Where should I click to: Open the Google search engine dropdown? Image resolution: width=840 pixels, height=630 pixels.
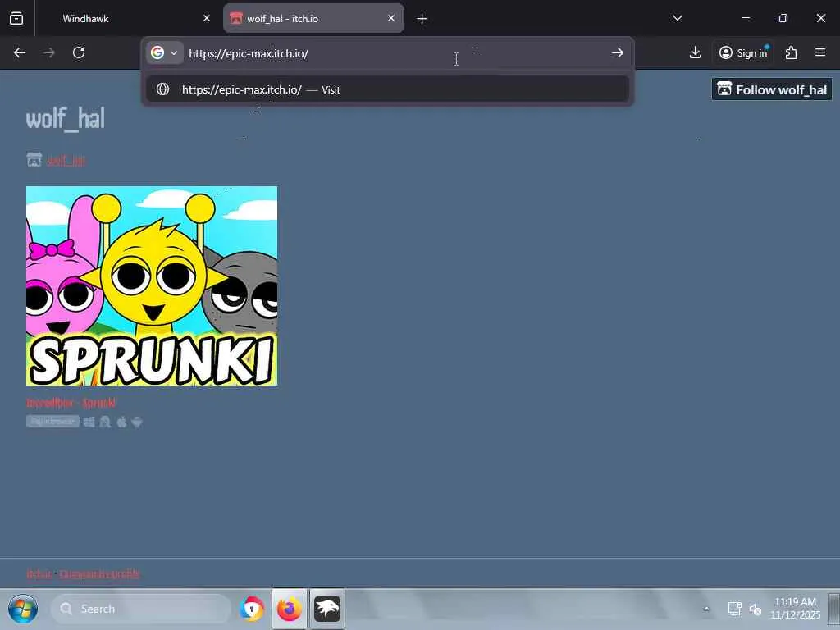tap(164, 53)
